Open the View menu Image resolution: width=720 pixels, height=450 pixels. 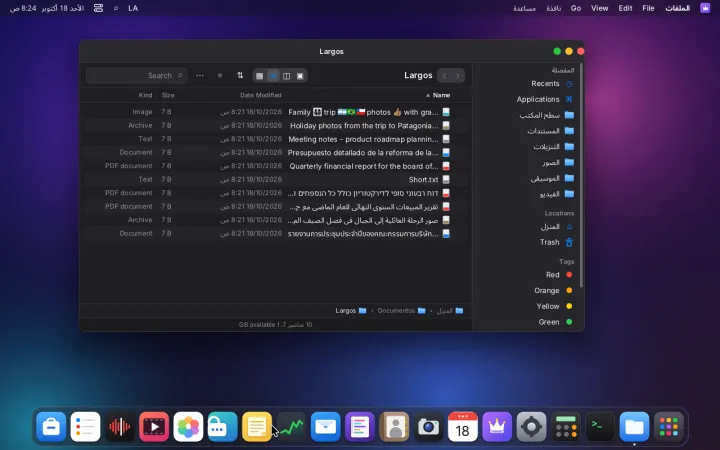point(599,8)
